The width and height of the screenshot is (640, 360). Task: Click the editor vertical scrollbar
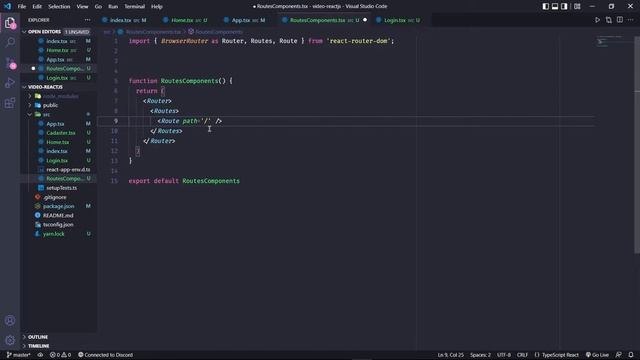click(x=637, y=145)
